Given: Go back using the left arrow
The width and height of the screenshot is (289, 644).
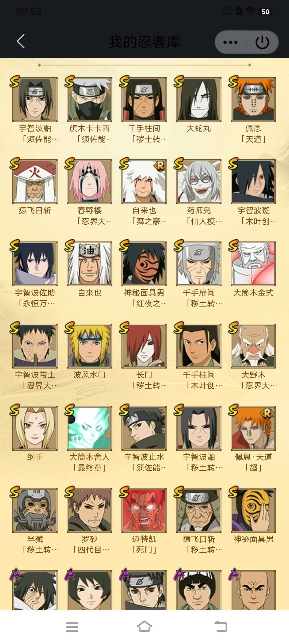Looking at the screenshot, I should coord(21,41).
